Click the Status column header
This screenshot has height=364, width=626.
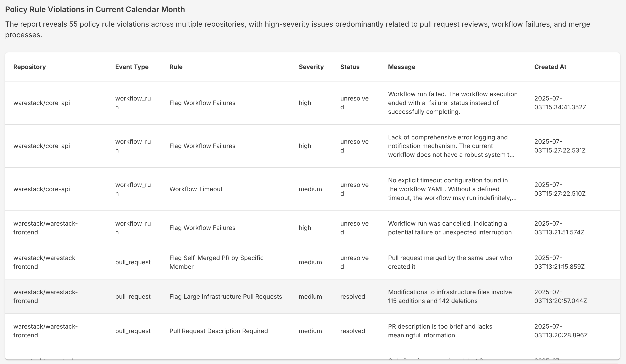point(350,67)
